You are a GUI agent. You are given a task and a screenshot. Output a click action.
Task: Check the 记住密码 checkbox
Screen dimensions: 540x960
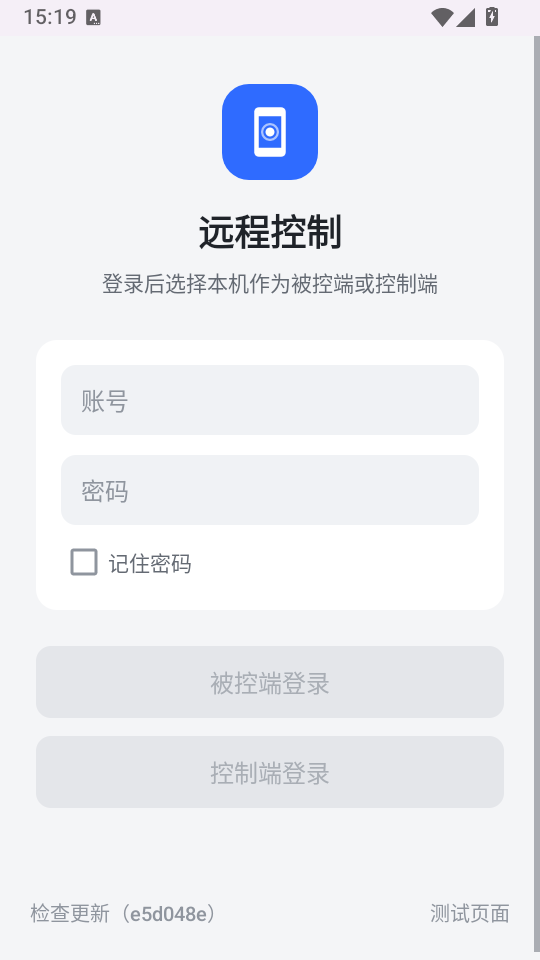[x=84, y=562]
